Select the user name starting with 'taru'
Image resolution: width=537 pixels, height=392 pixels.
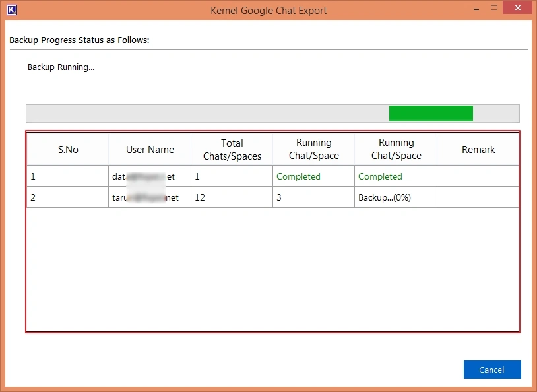tap(150, 197)
